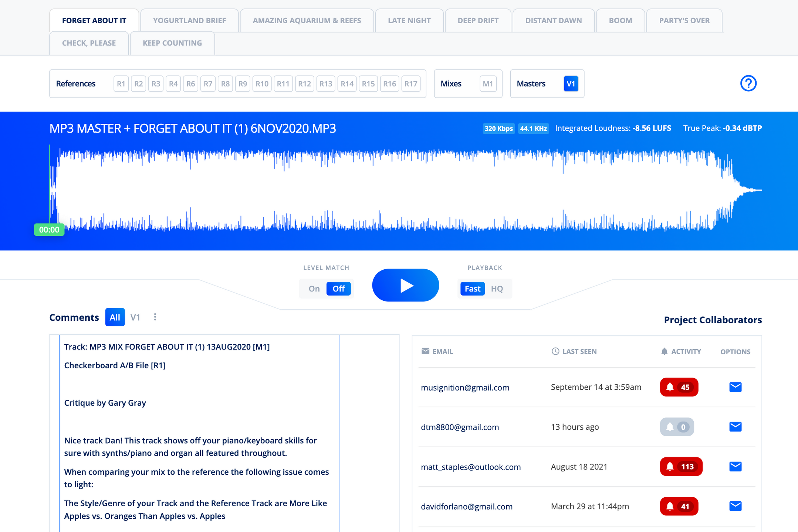This screenshot has height=532, width=798.
Task: Seek to the middle of the waveform
Action: click(x=406, y=190)
